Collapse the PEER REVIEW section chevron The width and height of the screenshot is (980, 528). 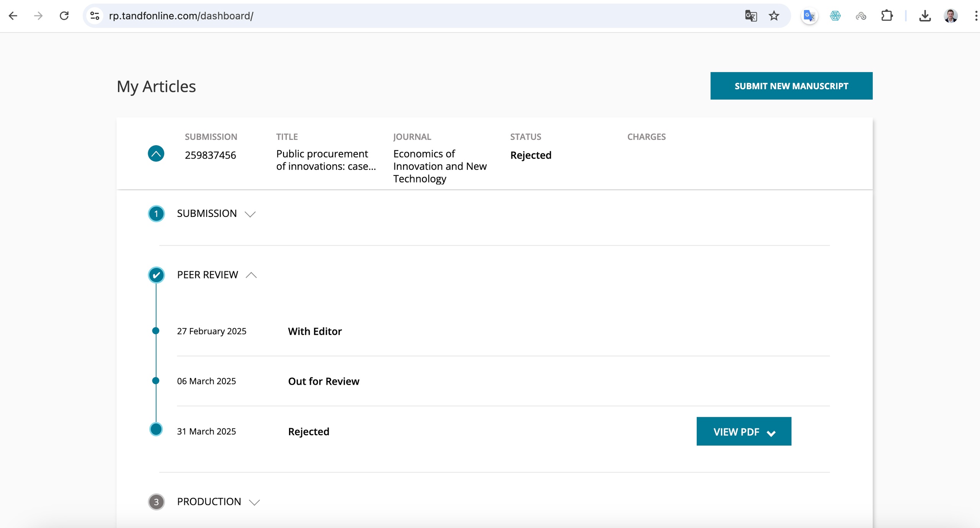[x=251, y=275]
